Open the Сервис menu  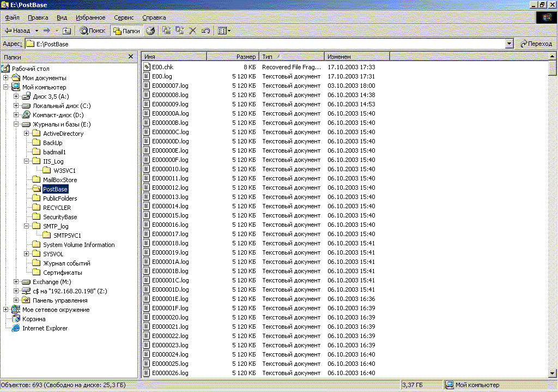(124, 17)
